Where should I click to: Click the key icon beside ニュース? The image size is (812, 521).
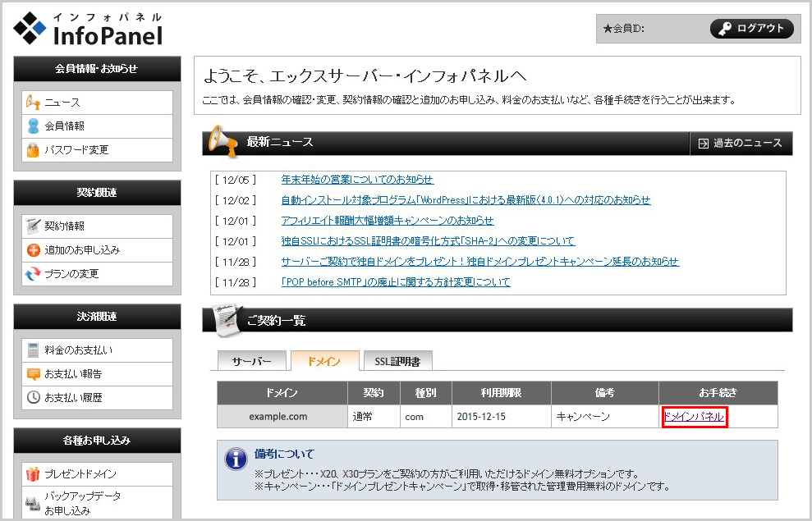click(x=33, y=103)
